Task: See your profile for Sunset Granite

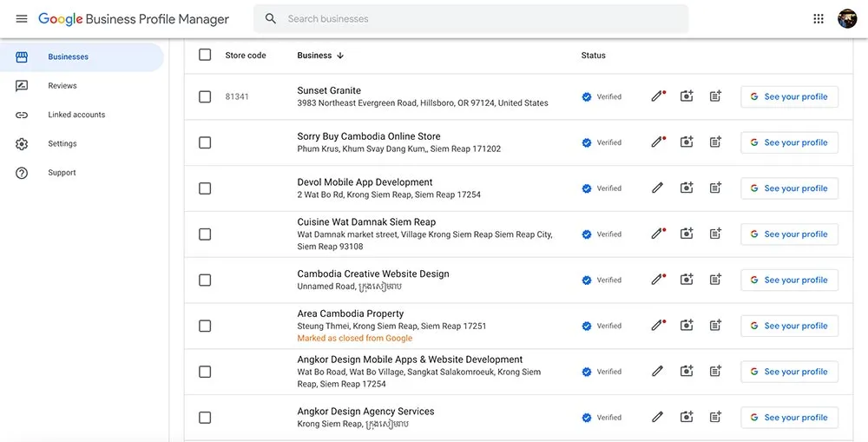Action: (789, 96)
